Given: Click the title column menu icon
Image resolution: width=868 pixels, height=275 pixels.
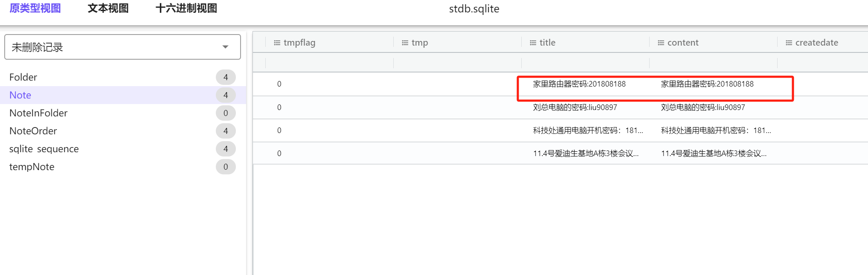Looking at the screenshot, I should pos(533,43).
